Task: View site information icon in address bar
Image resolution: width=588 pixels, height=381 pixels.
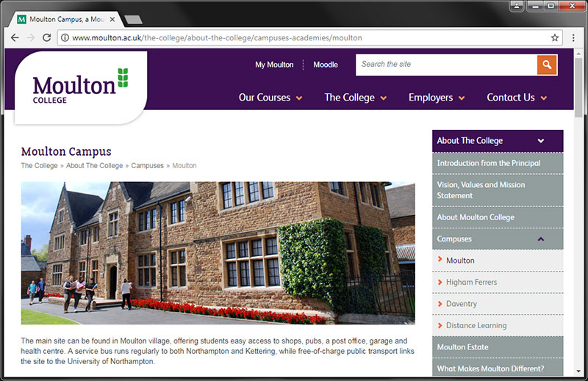Action: click(65, 37)
